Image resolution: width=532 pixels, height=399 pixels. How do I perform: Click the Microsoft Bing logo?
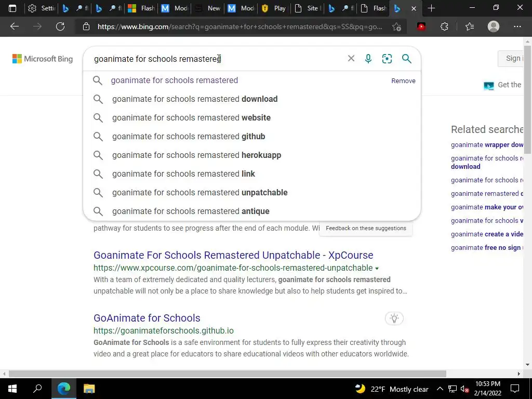tap(43, 59)
